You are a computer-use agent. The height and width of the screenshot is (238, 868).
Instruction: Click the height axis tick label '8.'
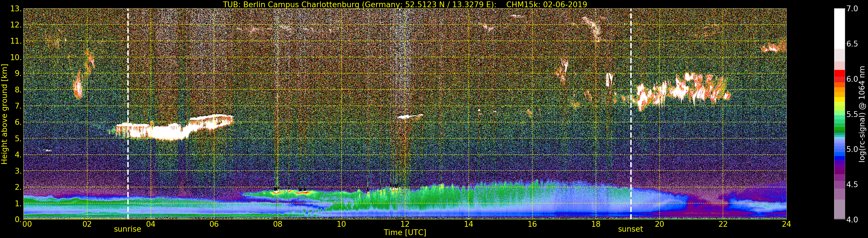pos(18,90)
